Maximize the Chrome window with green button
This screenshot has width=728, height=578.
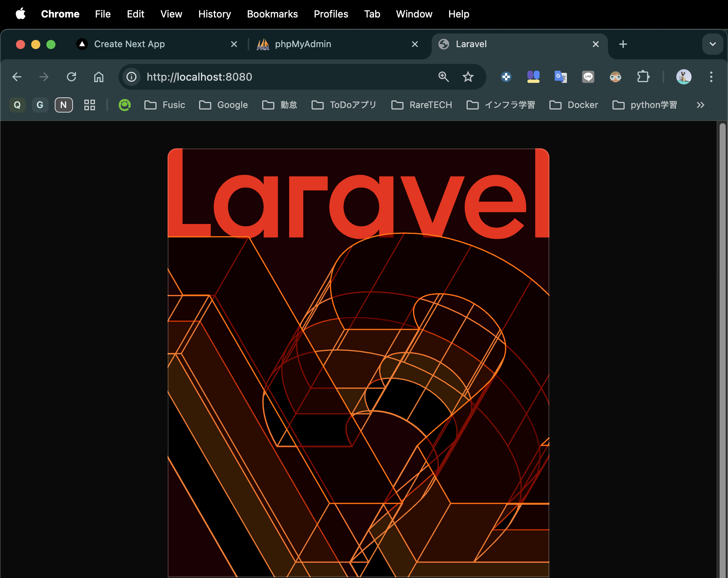(x=51, y=44)
